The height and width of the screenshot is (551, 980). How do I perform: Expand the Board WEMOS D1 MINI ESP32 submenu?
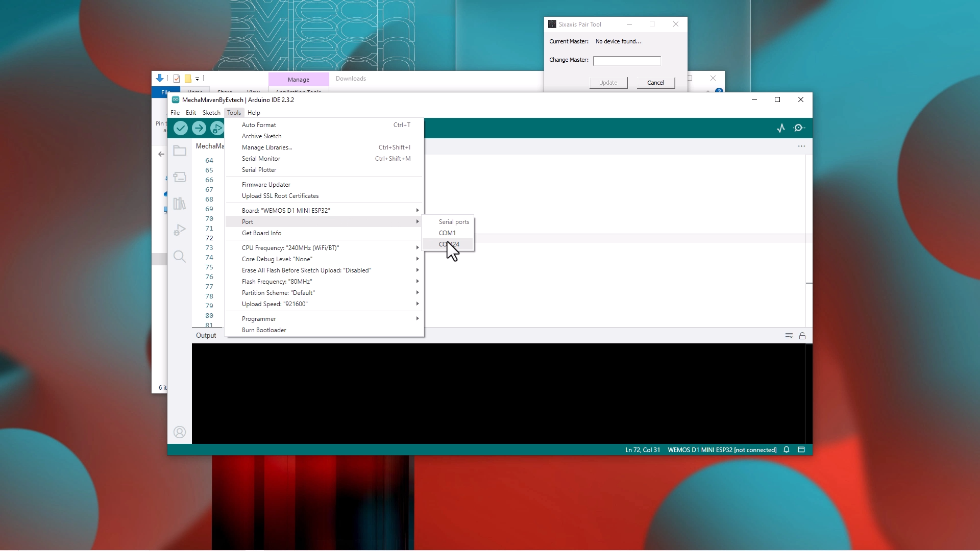pyautogui.click(x=325, y=211)
